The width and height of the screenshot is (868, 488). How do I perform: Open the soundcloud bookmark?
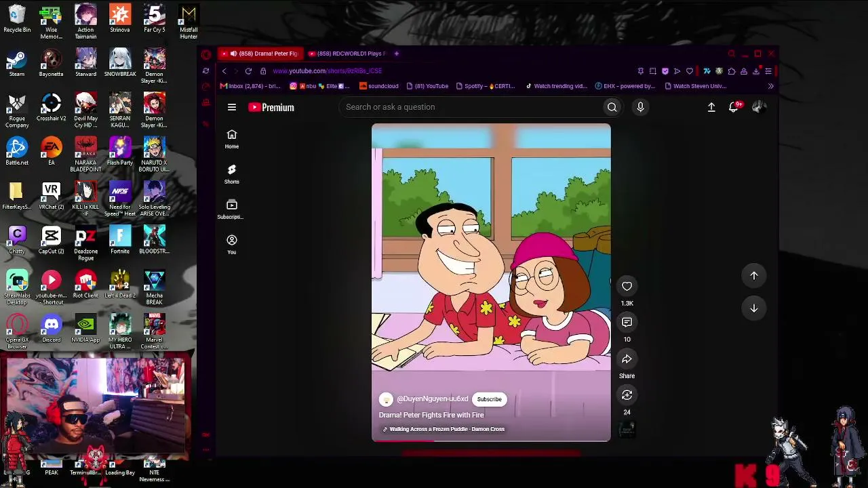coord(378,86)
